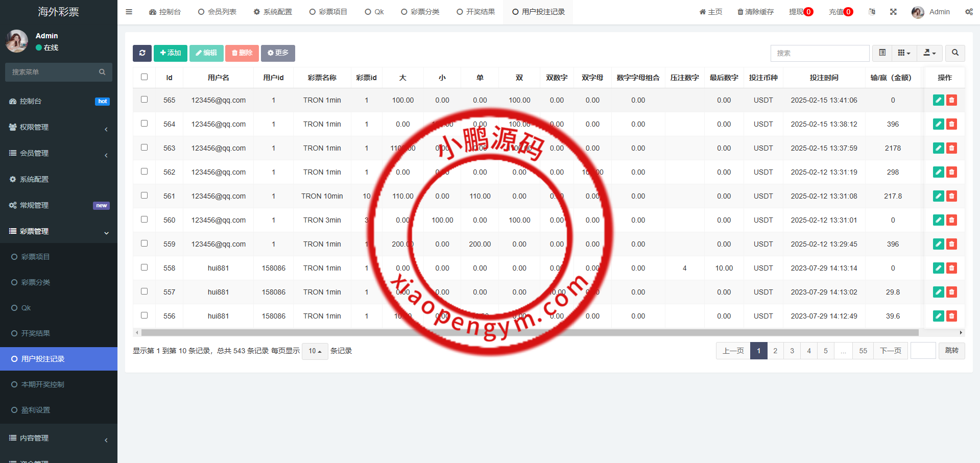
Task: Click red delete icon for record 558
Action: (951, 268)
